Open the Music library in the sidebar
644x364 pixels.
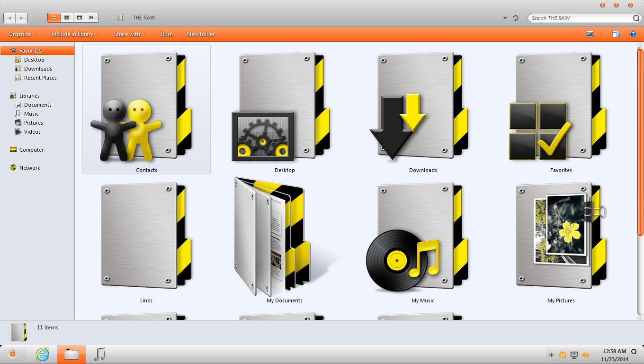[x=31, y=114]
